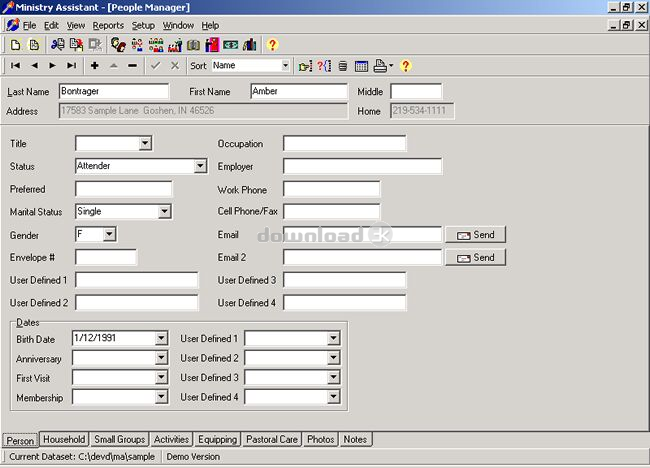
Task: Open the Edit menu
Action: 51,26
